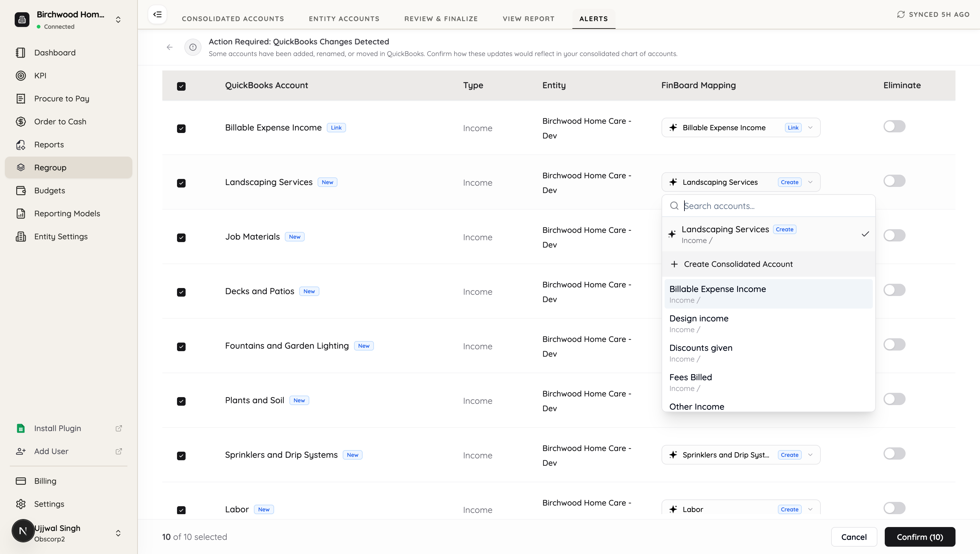Click the plus icon for Create Consolidated Account
Image resolution: width=980 pixels, height=554 pixels.
(x=674, y=264)
